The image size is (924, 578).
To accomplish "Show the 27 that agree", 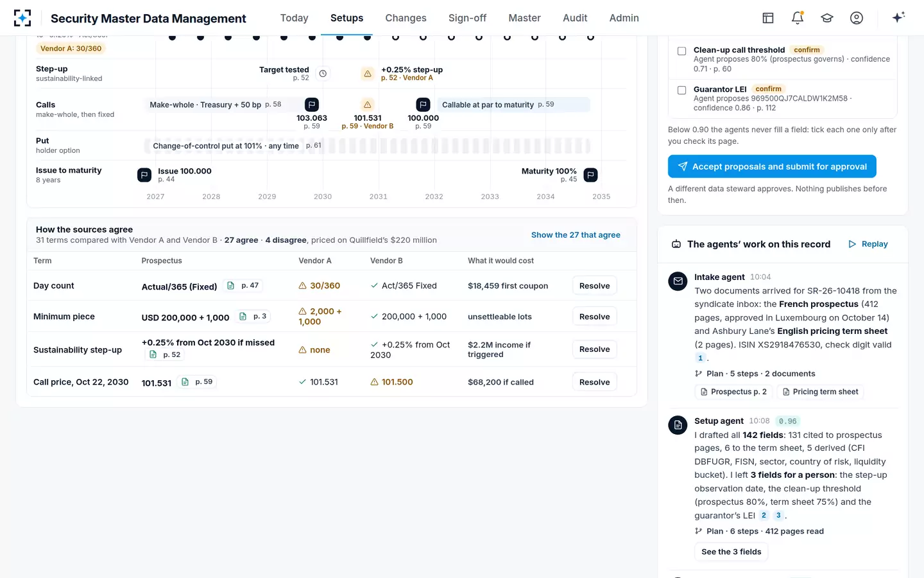I will click(x=576, y=235).
